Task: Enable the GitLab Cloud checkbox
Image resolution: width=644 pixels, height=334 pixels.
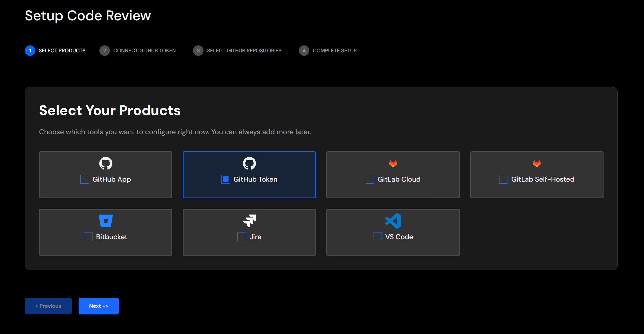Action: [370, 179]
